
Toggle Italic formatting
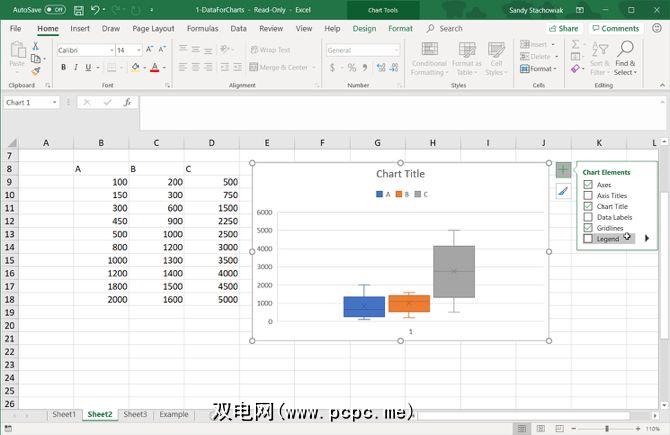(76, 67)
